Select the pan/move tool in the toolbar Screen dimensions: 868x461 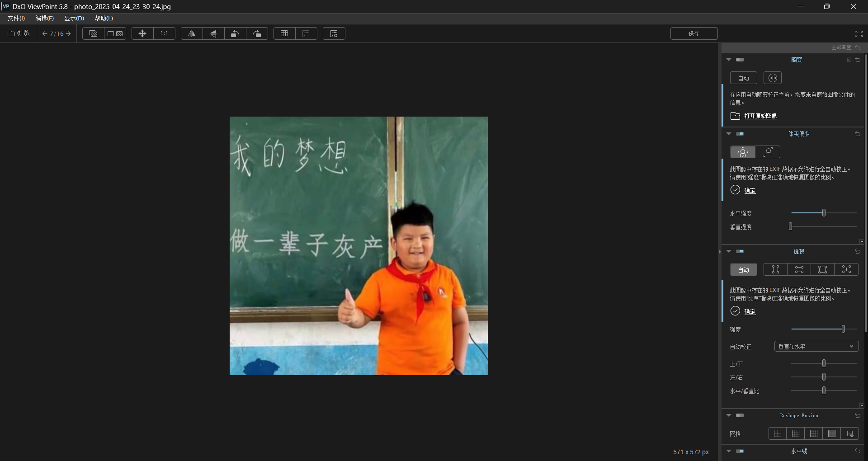(142, 33)
